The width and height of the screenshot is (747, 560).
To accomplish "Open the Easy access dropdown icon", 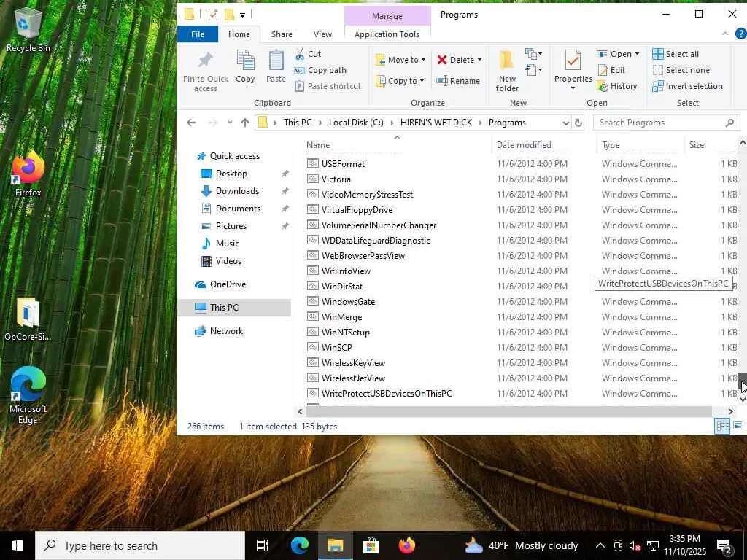I will pos(533,71).
